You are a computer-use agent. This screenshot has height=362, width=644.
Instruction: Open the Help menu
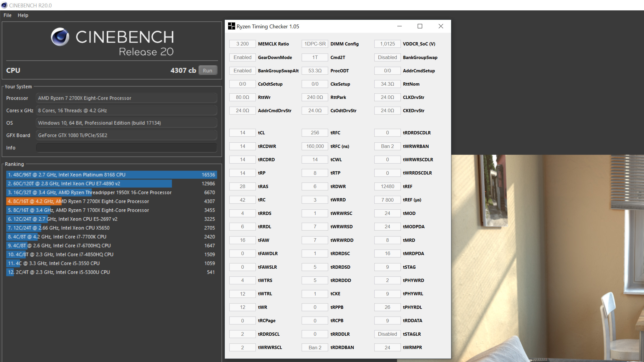[x=23, y=15]
